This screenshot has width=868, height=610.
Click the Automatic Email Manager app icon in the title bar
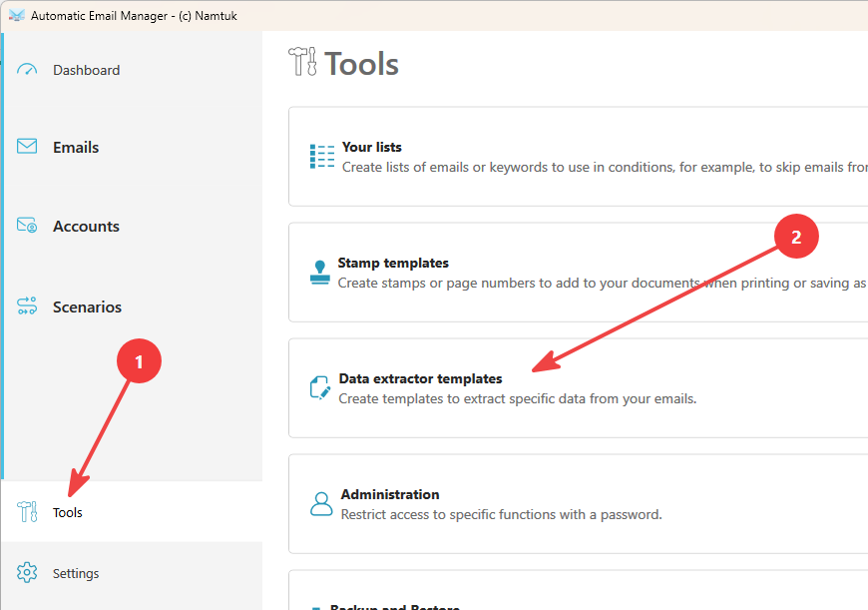(x=17, y=16)
